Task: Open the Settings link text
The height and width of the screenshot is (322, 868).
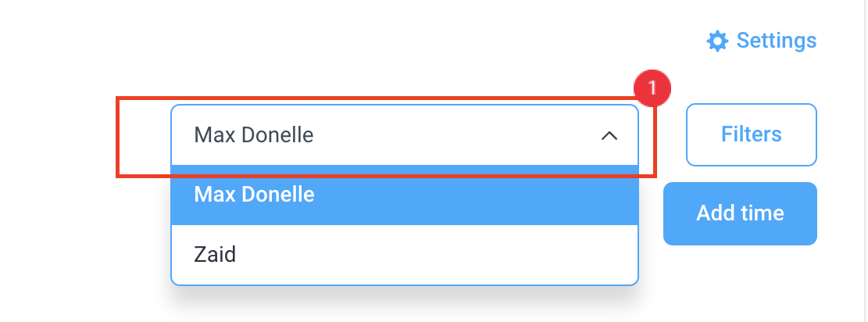Action: point(776,41)
